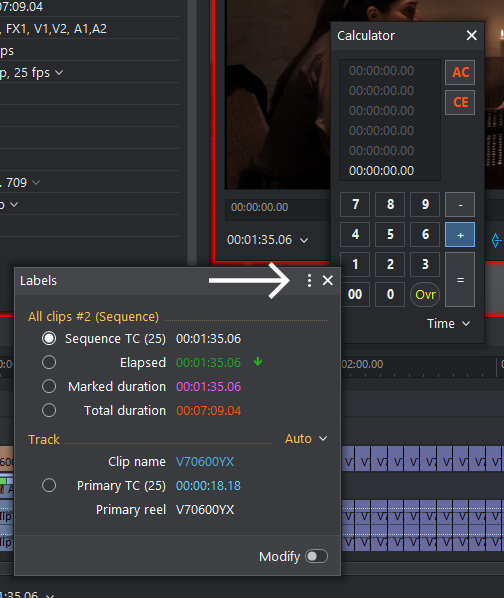Open the Labels panel three-dot options menu
The image size is (504, 598).
309,281
